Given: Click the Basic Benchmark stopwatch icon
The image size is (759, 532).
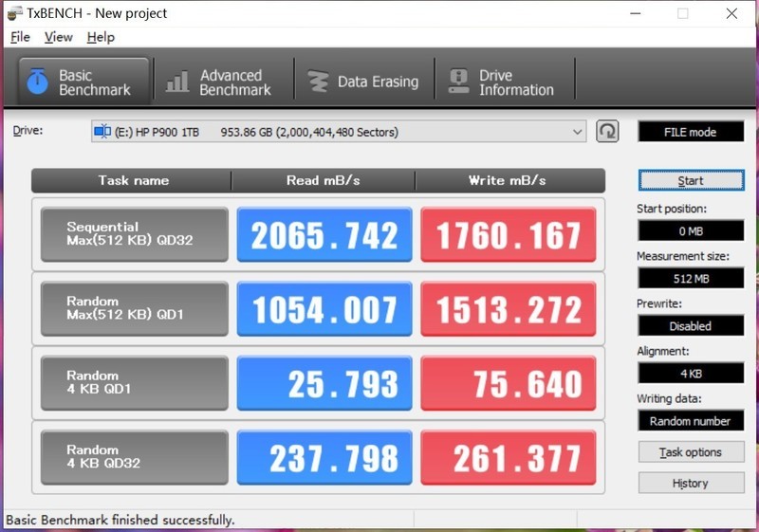Looking at the screenshot, I should (x=37, y=82).
